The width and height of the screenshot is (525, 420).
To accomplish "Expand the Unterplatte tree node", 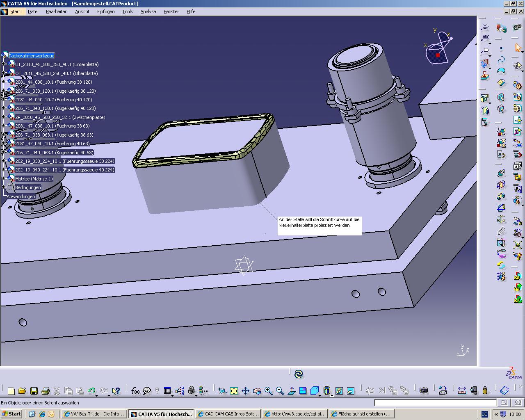I will [x=4, y=64].
